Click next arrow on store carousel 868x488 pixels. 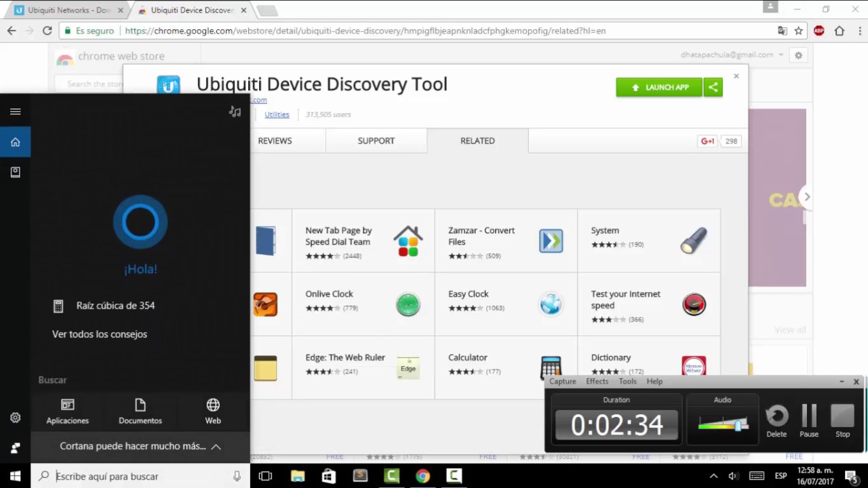pyautogui.click(x=807, y=197)
